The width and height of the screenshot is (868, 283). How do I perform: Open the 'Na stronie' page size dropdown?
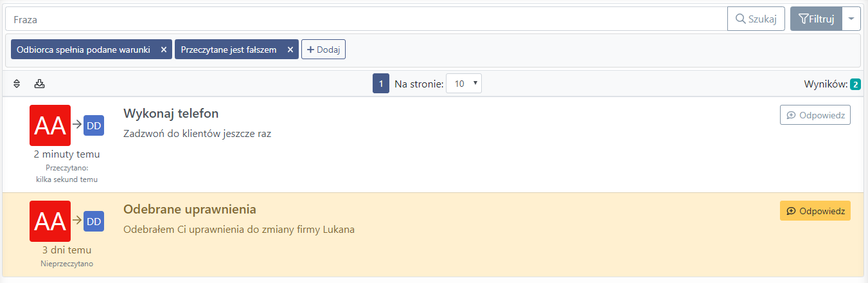463,84
